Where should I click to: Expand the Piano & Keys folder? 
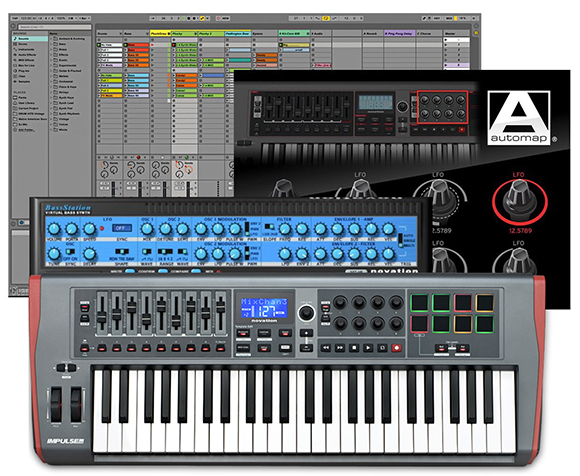(51, 87)
